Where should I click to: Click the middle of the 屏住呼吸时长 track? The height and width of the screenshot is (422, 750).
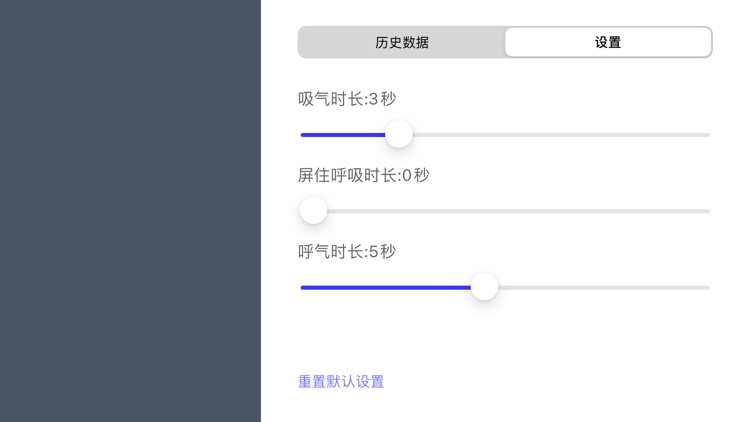coord(505,211)
